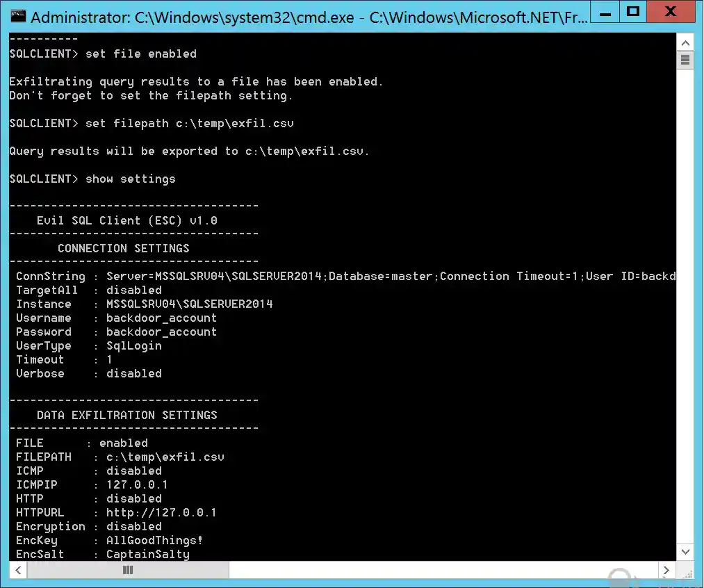Select the 'Evil SQL Client (ESC) v1.0' heading

pyautogui.click(x=127, y=221)
